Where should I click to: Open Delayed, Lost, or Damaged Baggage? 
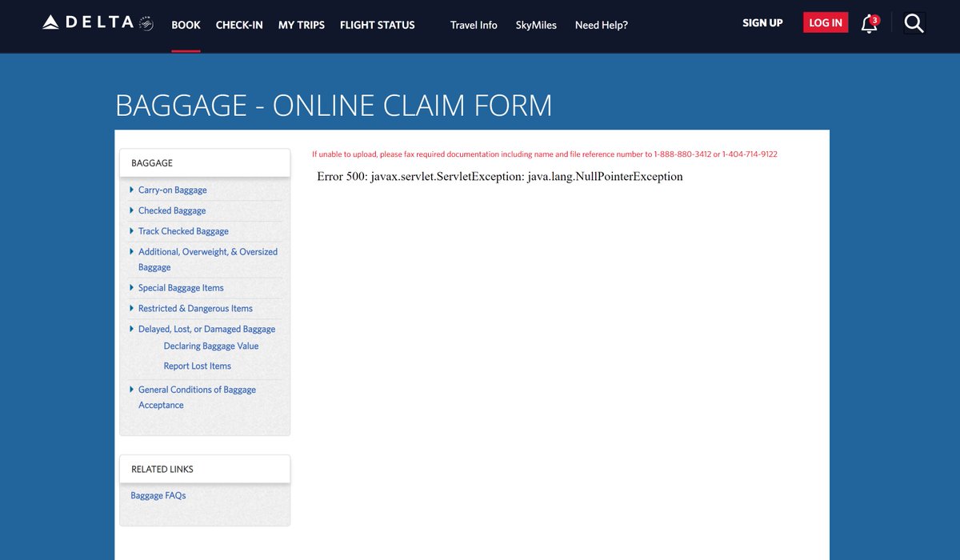pos(206,330)
